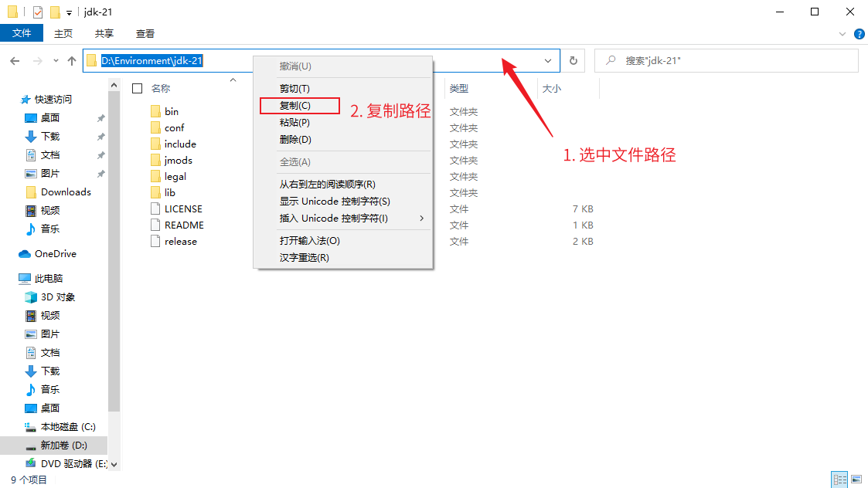This screenshot has height=488, width=868.
Task: Open 本地磁盘 (C:) in navigation pane
Action: point(68,427)
